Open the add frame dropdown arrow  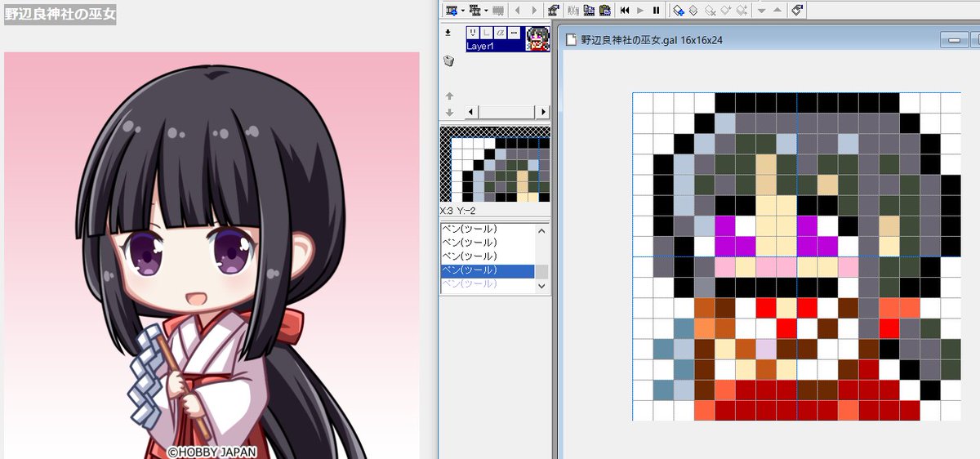coord(463,11)
